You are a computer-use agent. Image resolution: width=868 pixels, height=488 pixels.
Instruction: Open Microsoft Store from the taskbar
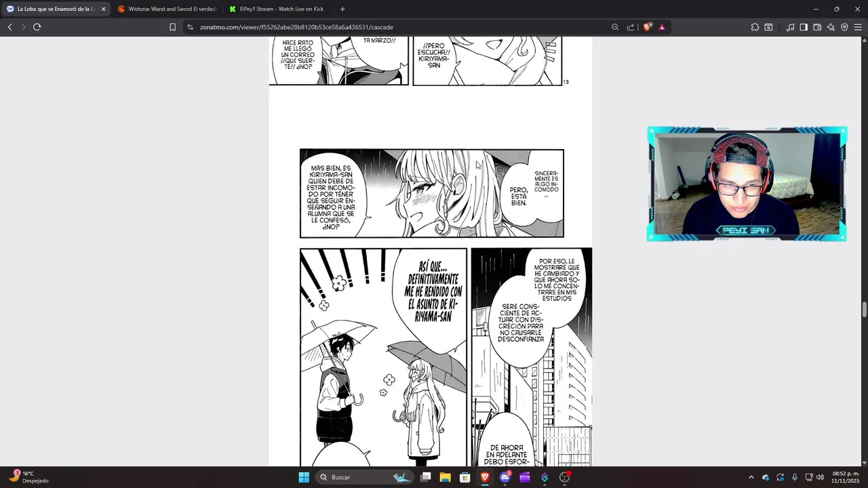point(465,477)
